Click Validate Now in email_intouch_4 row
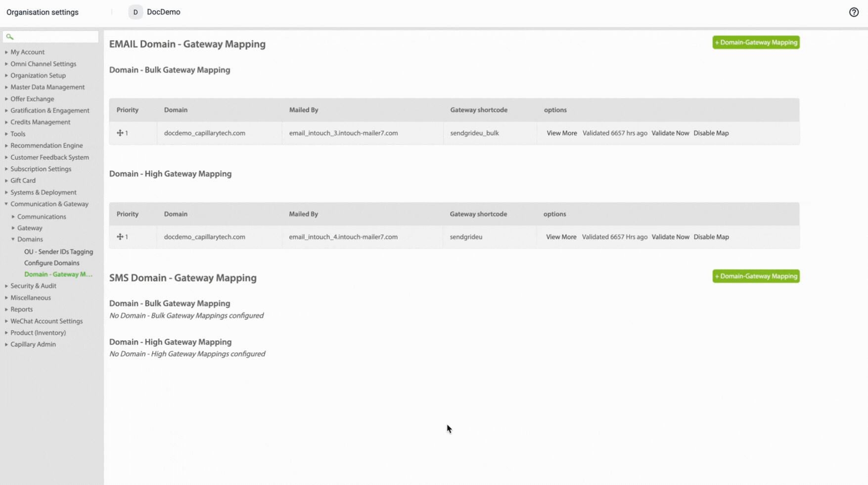Screen dimensions: 868x485 point(670,237)
